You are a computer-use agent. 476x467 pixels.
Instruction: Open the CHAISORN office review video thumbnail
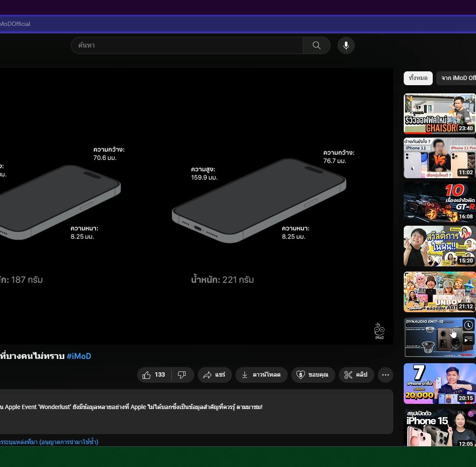(440, 114)
